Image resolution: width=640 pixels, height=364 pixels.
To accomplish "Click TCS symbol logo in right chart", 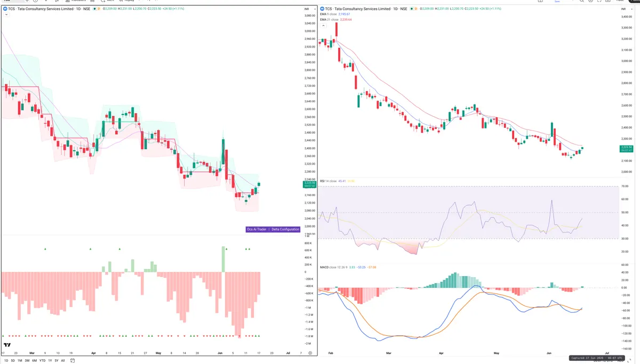I will tap(322, 9).
